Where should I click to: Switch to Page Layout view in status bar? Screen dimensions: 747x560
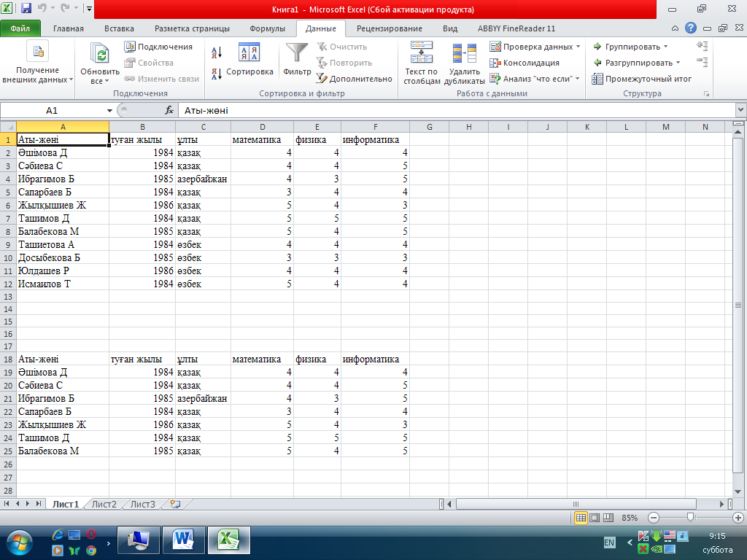(x=595, y=518)
